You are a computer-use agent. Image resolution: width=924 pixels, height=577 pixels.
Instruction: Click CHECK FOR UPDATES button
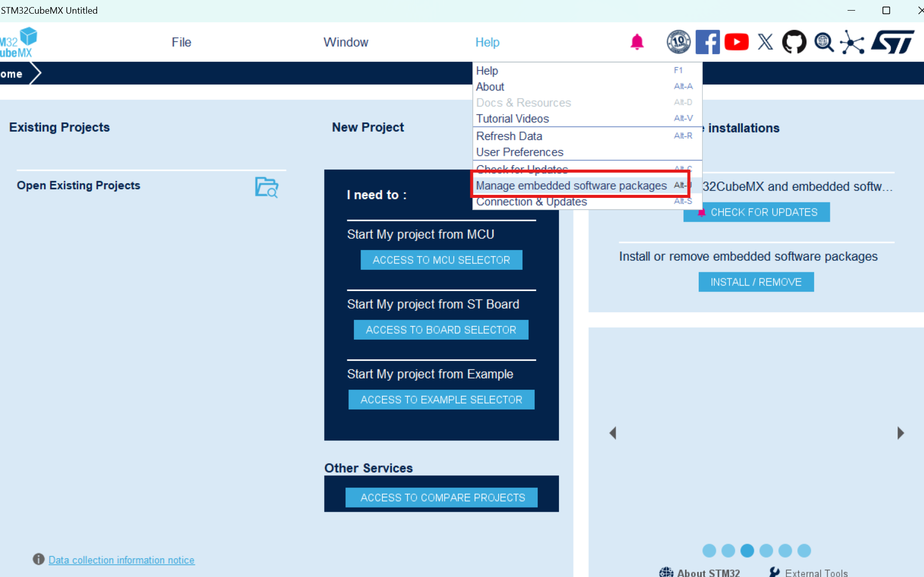click(756, 213)
